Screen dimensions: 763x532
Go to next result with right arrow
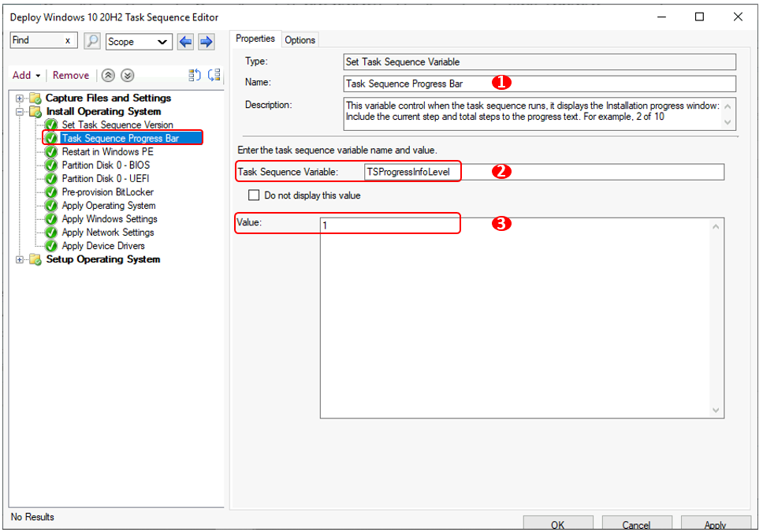point(207,42)
